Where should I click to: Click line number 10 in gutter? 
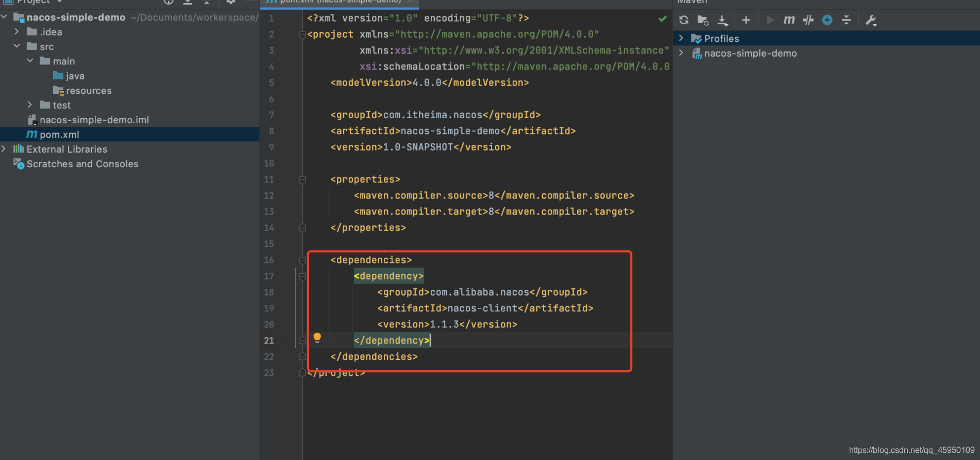(269, 163)
